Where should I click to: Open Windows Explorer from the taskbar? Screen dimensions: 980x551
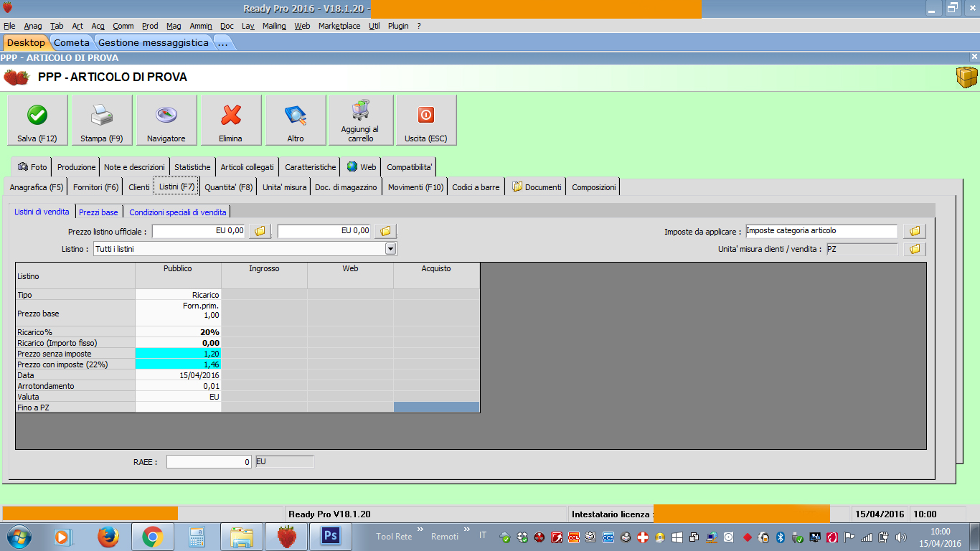click(x=242, y=536)
